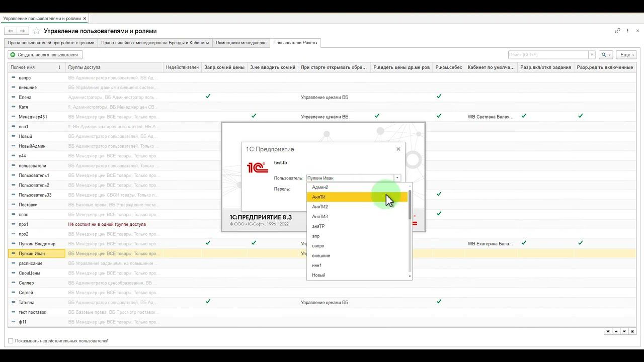The image size is (644, 362).
Task: Toggle Запр.ком-ий цены checkmark for Елена
Action: tap(208, 96)
